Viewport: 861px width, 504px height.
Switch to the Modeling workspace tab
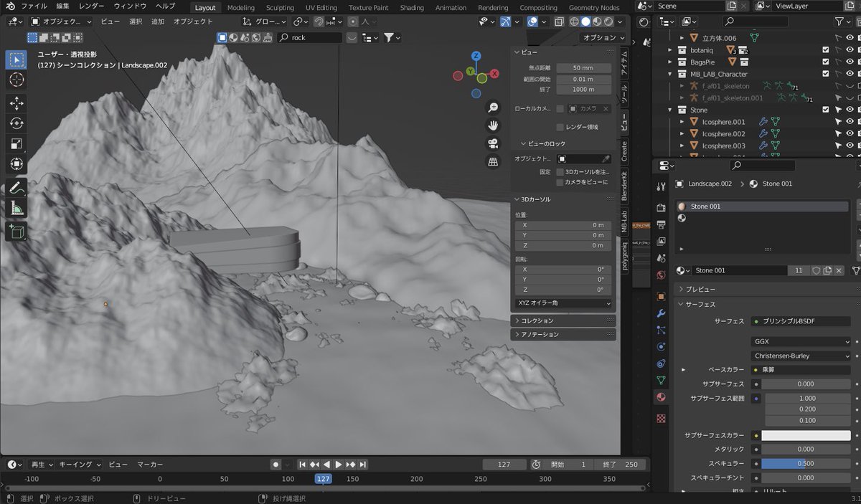(x=240, y=8)
